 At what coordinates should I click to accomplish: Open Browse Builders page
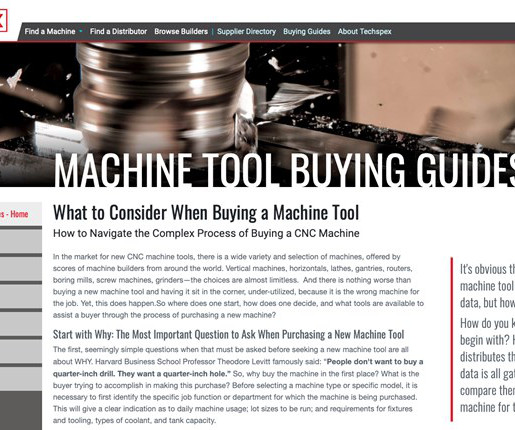pyautogui.click(x=181, y=31)
